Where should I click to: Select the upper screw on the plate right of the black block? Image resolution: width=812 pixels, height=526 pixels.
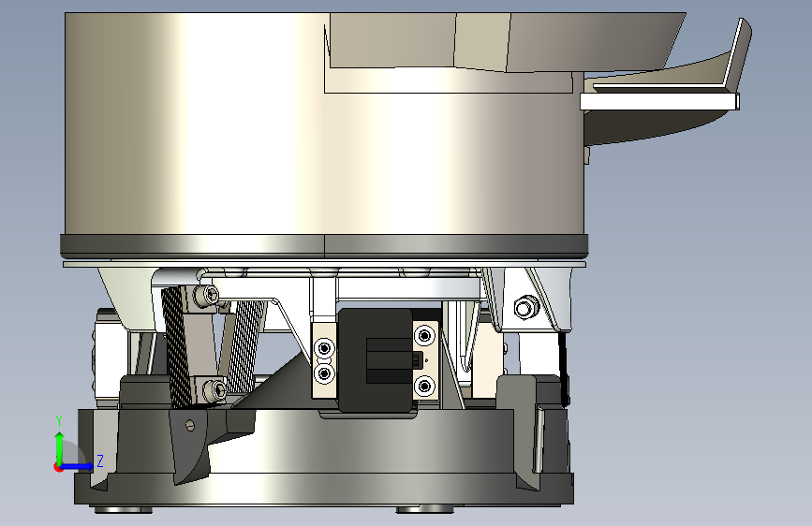click(x=424, y=335)
